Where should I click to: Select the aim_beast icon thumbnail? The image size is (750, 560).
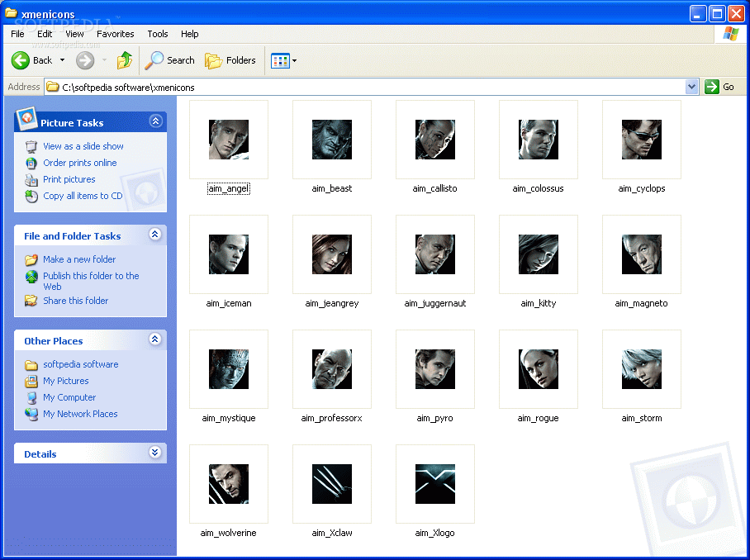332,140
